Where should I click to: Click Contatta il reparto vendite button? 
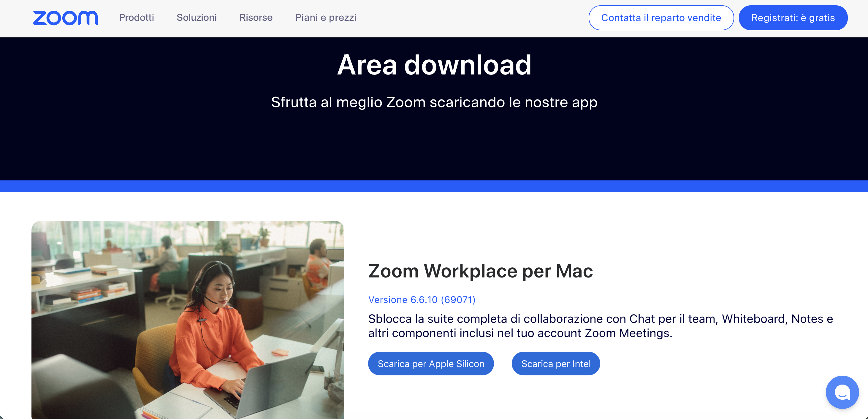pyautogui.click(x=661, y=18)
